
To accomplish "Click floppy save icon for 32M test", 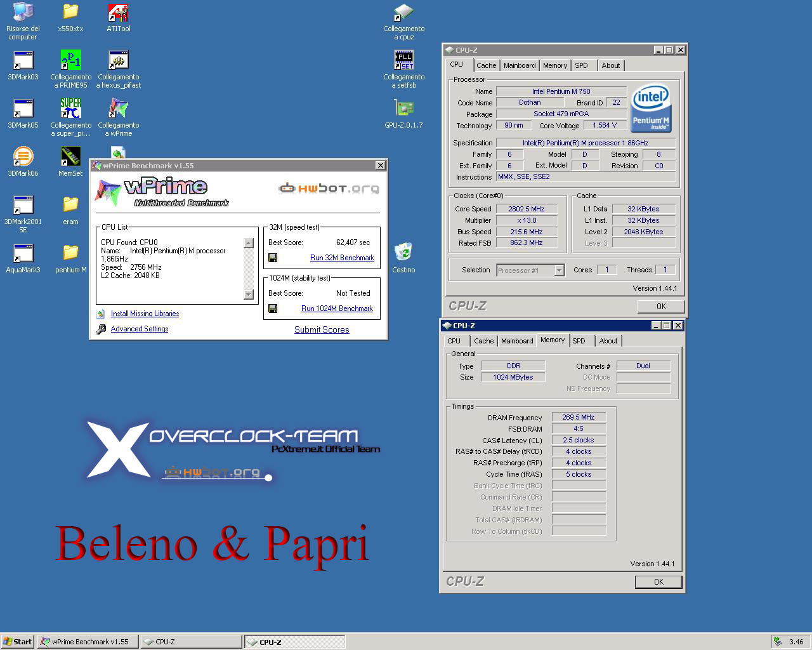I will (x=273, y=258).
